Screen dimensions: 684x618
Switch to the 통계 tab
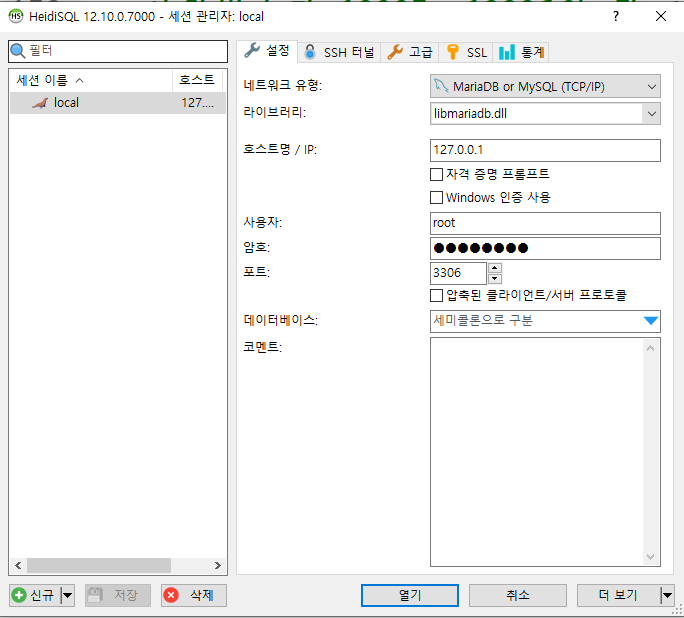tap(521, 52)
